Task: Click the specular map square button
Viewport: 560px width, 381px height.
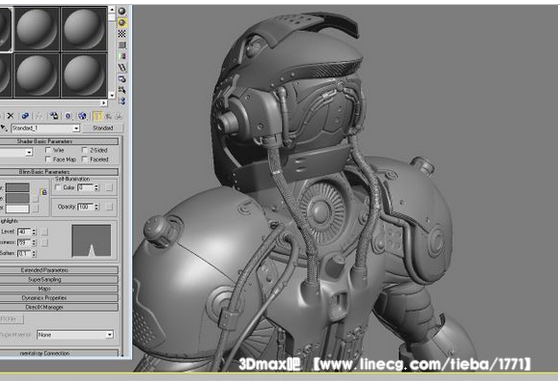Action: (x=35, y=209)
